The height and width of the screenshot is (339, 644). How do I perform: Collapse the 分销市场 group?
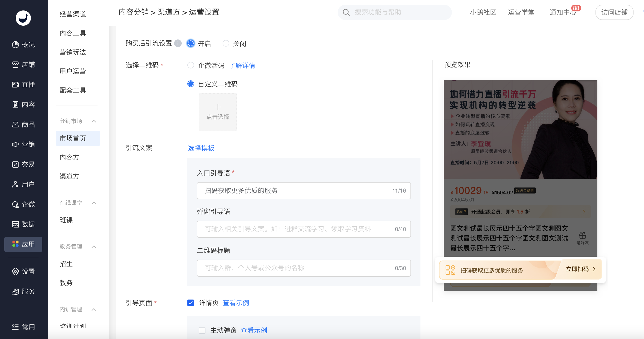(x=94, y=121)
